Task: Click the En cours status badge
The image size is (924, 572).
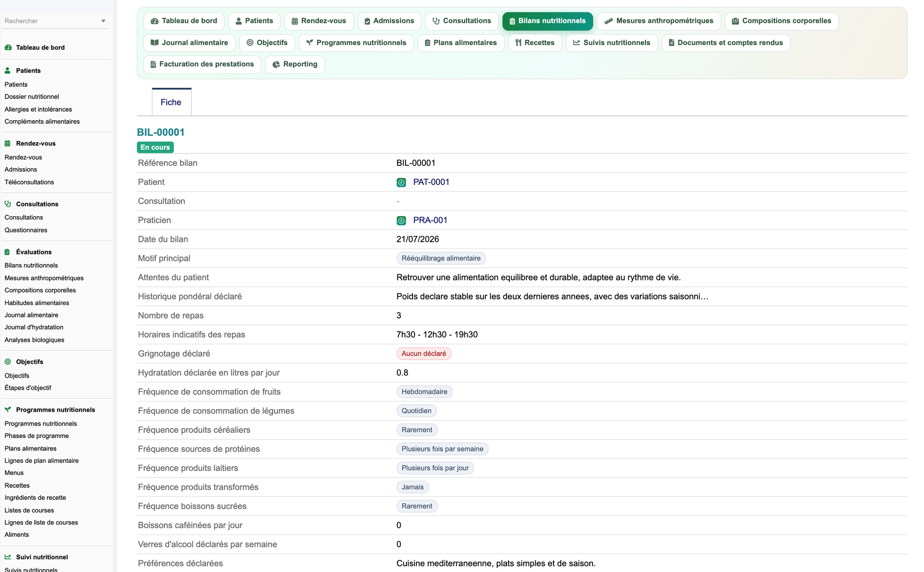Action: click(155, 147)
